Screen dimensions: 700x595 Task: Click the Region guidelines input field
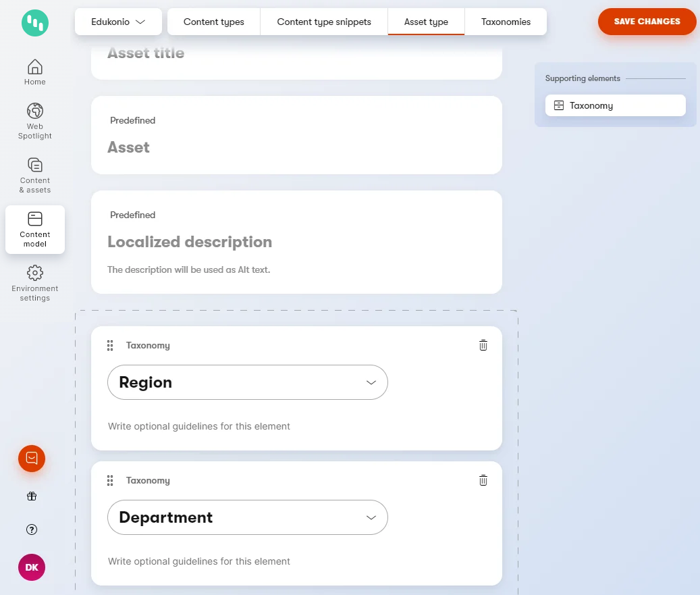point(199,426)
